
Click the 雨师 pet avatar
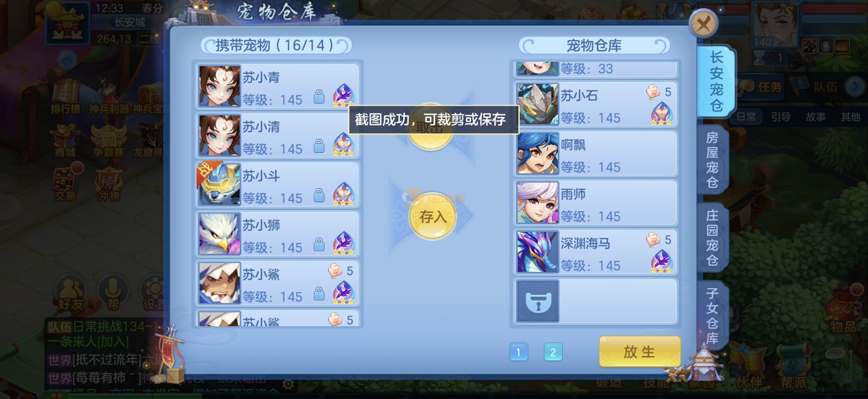[x=537, y=203]
